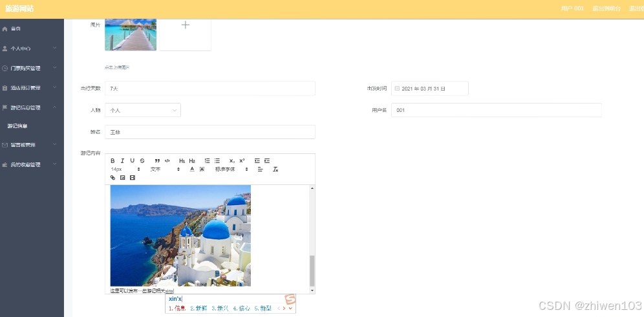Click the editor scrollbar up arrow

tap(312, 188)
